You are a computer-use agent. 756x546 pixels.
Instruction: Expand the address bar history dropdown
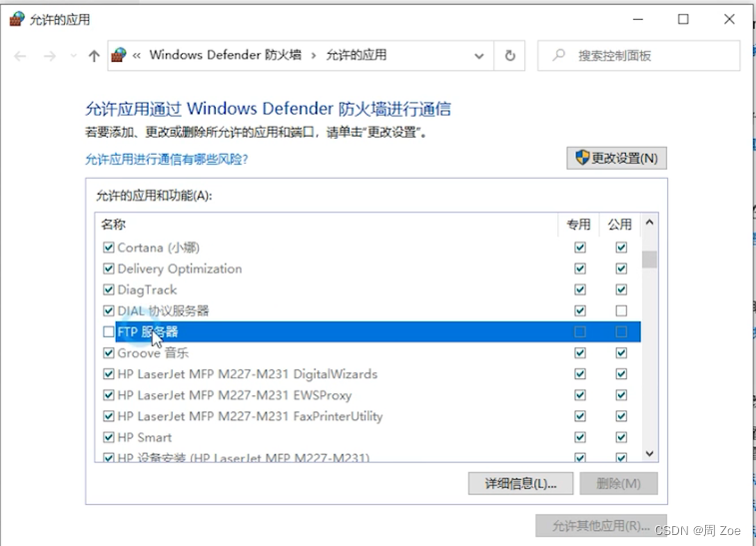tap(478, 56)
